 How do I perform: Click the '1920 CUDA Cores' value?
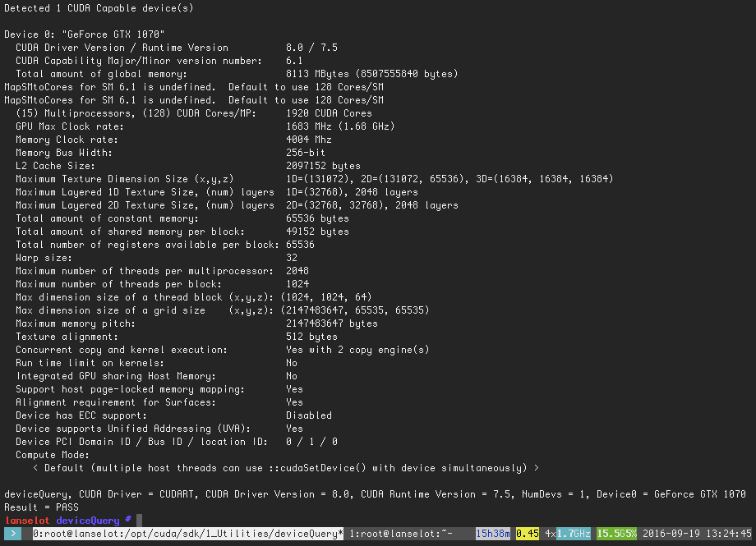[329, 113]
